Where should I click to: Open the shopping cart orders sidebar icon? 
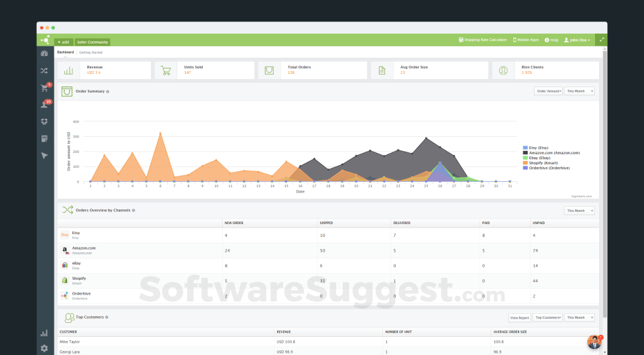click(x=44, y=88)
